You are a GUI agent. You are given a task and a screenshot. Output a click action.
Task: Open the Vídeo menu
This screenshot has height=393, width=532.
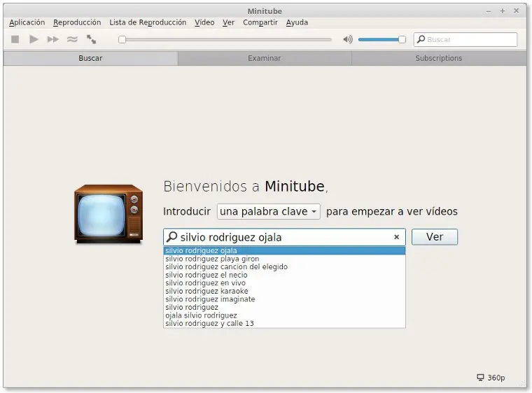204,22
